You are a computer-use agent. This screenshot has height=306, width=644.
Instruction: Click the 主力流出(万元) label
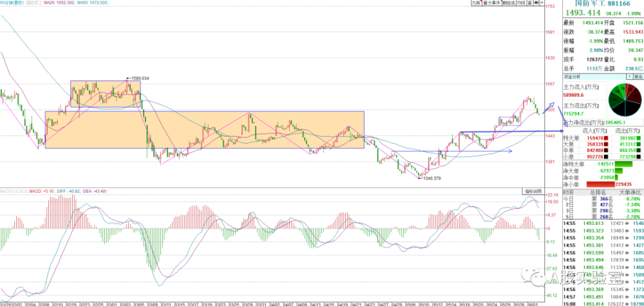click(581, 106)
